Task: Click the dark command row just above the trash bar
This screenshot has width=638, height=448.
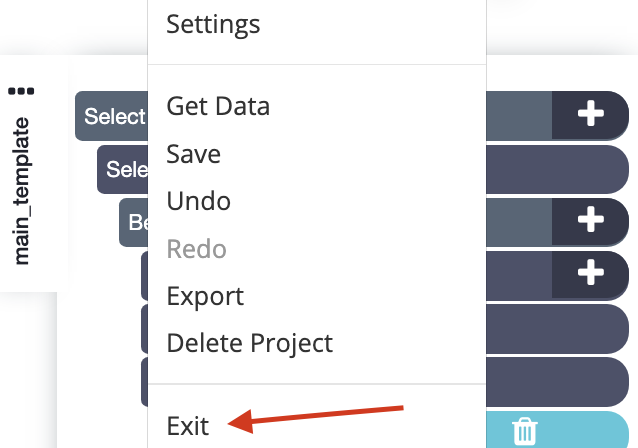Action: tap(557, 382)
